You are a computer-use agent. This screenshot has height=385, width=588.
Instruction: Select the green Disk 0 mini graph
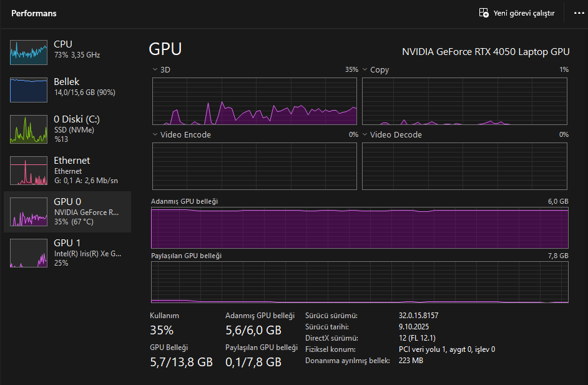click(x=28, y=129)
